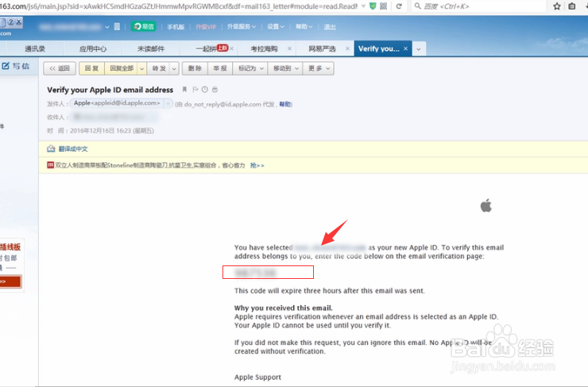Open the 帮助 help dropdown in header
Viewport: 588px width, 387px height.
tap(304, 27)
